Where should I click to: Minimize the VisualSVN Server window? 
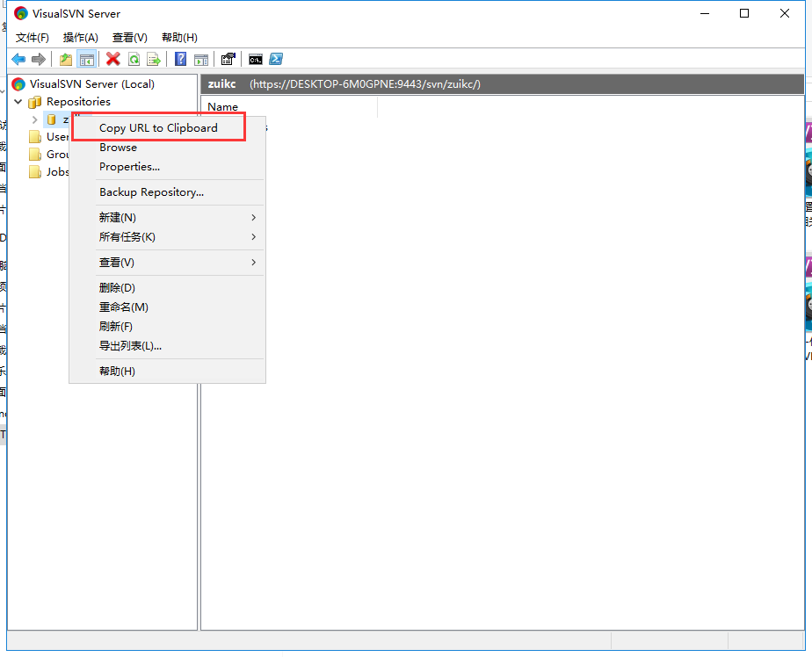(x=705, y=13)
